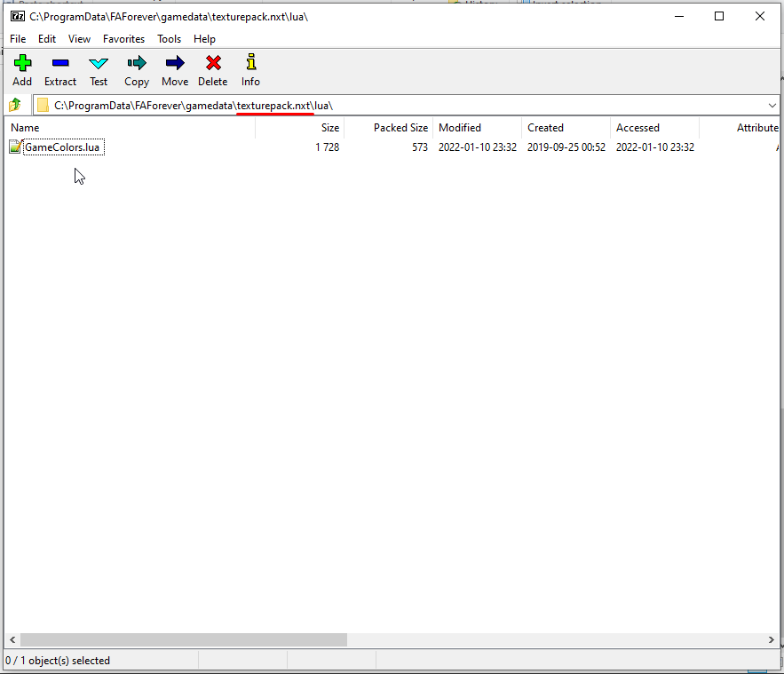The width and height of the screenshot is (784, 674).
Task: Click the size value 1 728
Action: (328, 147)
